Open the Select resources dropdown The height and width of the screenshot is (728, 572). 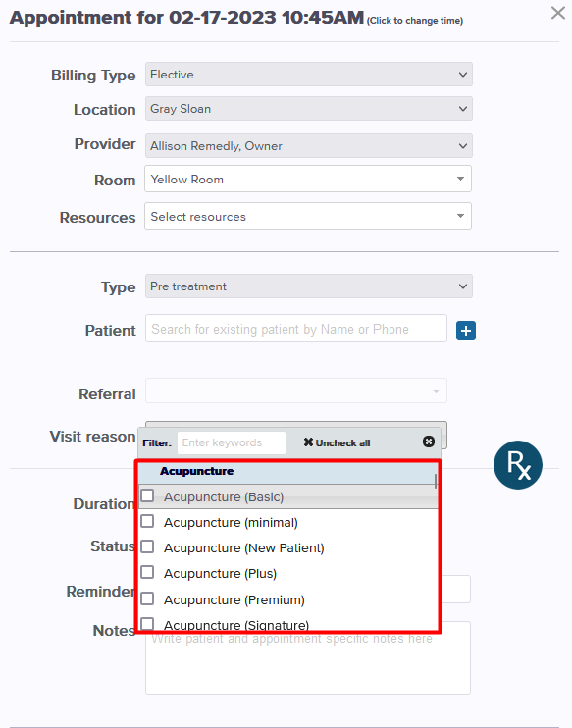[x=308, y=216]
